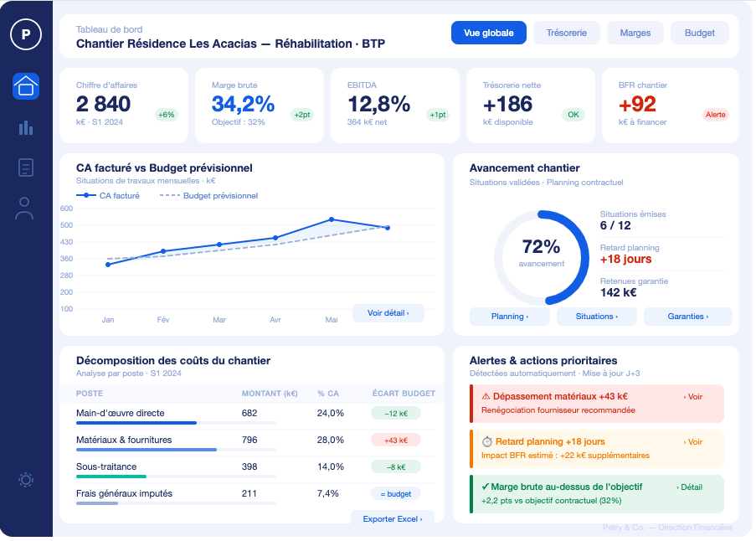Click the 24,0% value for Main-d'œuvre
The height and width of the screenshot is (541, 756).
(330, 413)
